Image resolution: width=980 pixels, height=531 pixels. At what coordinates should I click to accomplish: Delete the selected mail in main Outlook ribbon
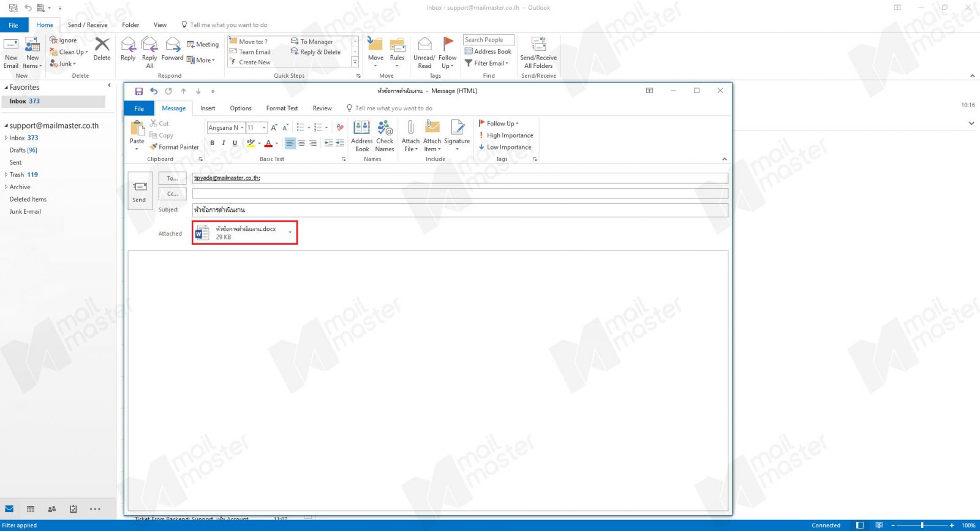click(x=102, y=49)
